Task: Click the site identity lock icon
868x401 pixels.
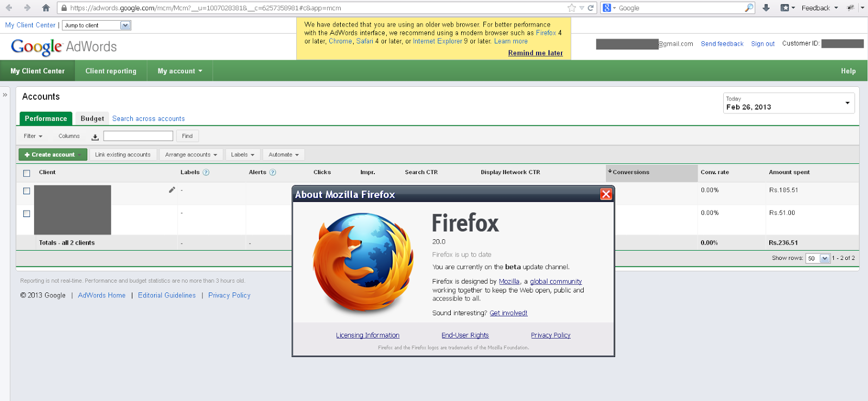Action: [x=64, y=8]
